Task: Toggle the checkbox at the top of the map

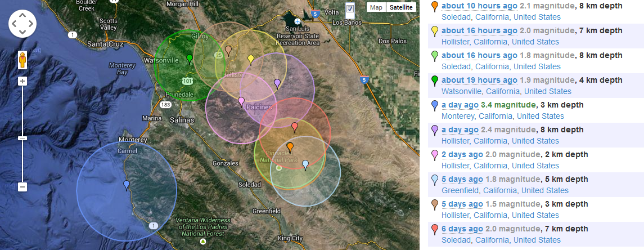Action: (350, 8)
